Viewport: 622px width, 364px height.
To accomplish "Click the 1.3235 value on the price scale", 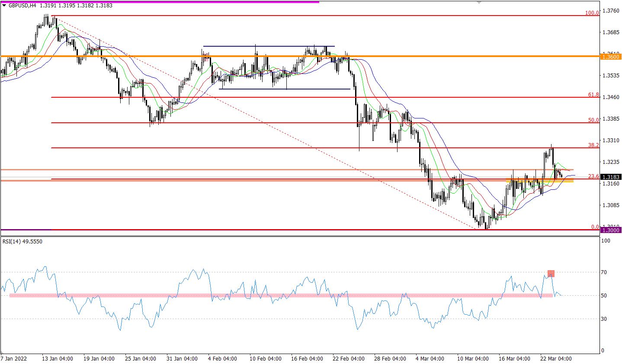I will tap(611, 162).
